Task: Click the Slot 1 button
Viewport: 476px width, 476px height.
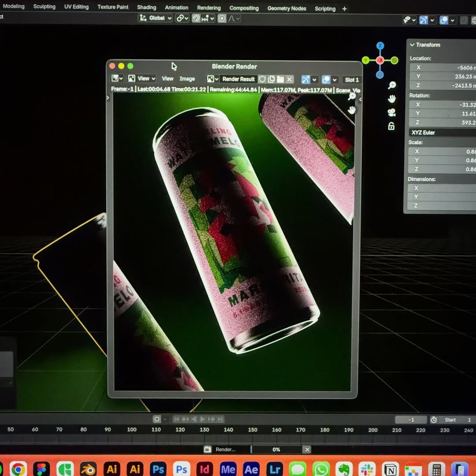Action: pyautogui.click(x=352, y=79)
